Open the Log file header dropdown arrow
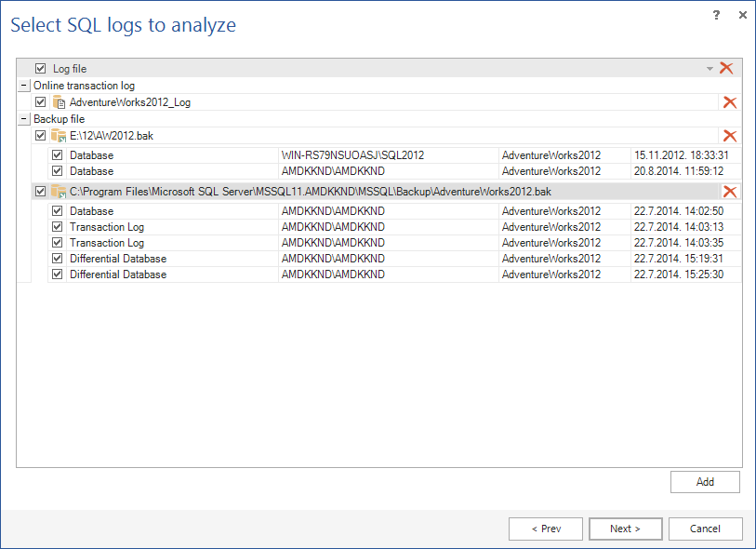The height and width of the screenshot is (549, 756). 710,69
